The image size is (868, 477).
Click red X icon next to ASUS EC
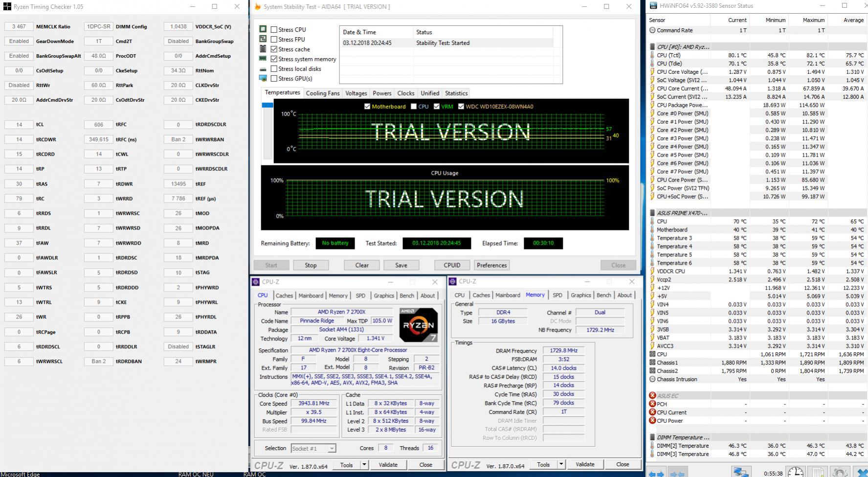click(x=652, y=396)
